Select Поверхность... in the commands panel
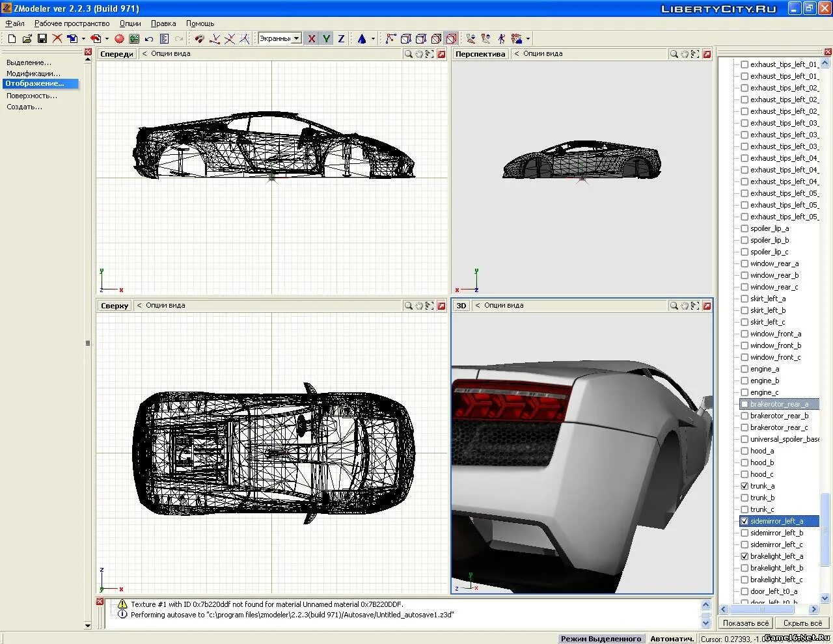This screenshot has height=644, width=833. click(x=32, y=96)
